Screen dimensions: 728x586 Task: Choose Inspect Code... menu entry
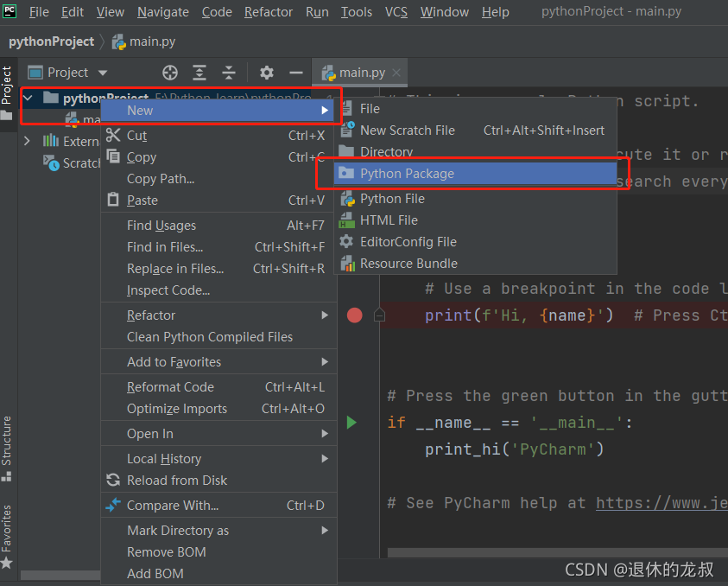coord(218,290)
